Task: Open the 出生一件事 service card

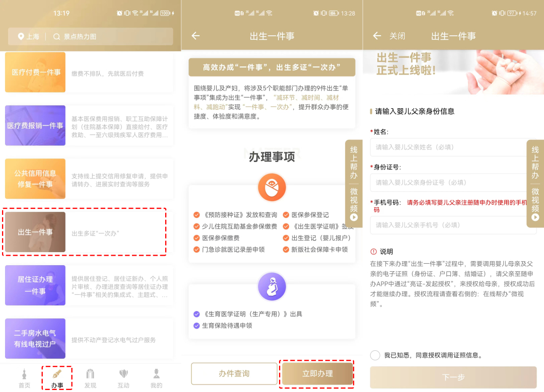Action: tap(85, 232)
